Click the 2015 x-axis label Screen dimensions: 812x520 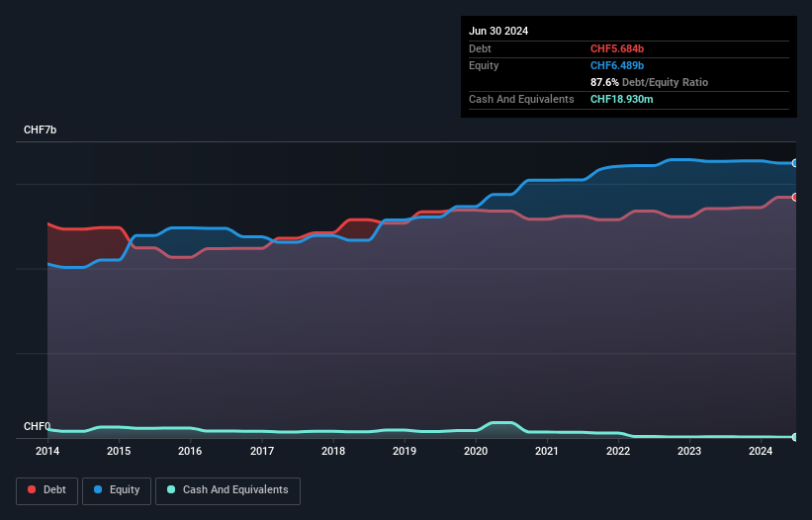click(x=119, y=451)
